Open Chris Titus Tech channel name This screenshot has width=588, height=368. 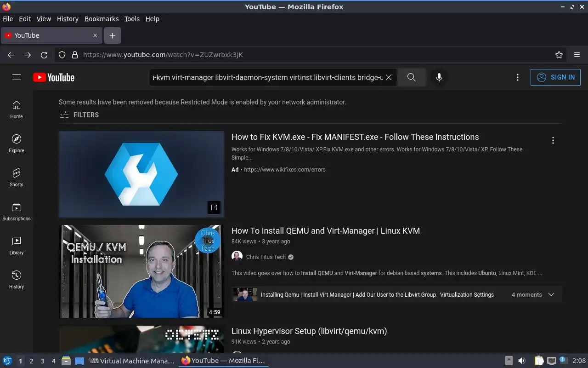[266, 257]
